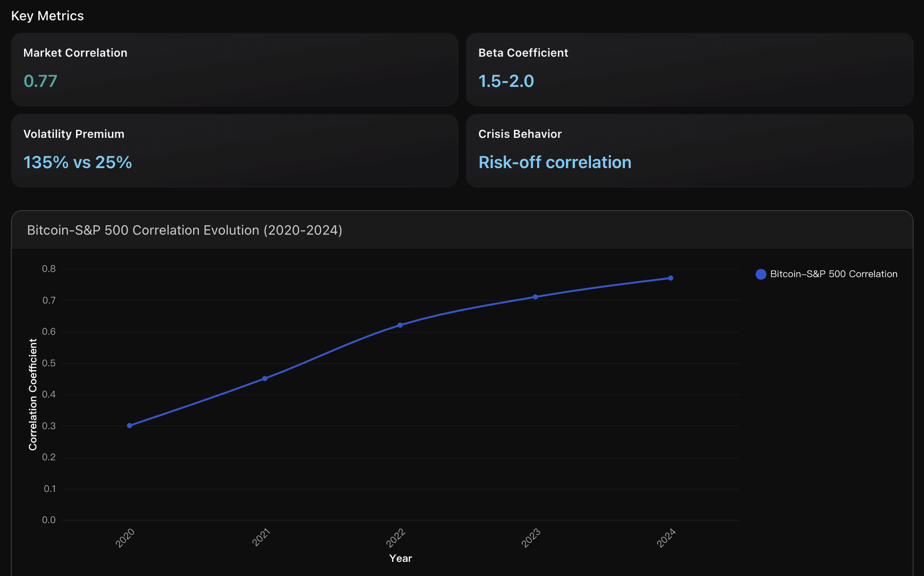Click the Volatility Premium heading

(x=74, y=134)
